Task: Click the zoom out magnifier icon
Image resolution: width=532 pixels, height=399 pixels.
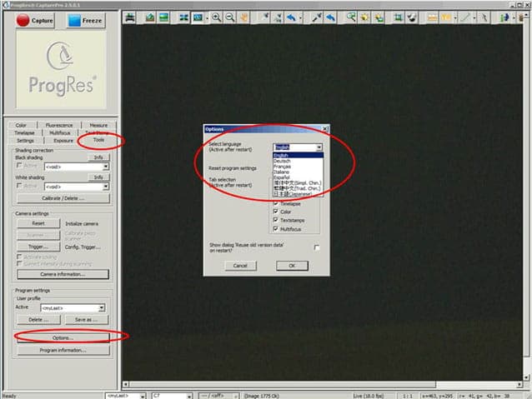Action: [x=229, y=17]
